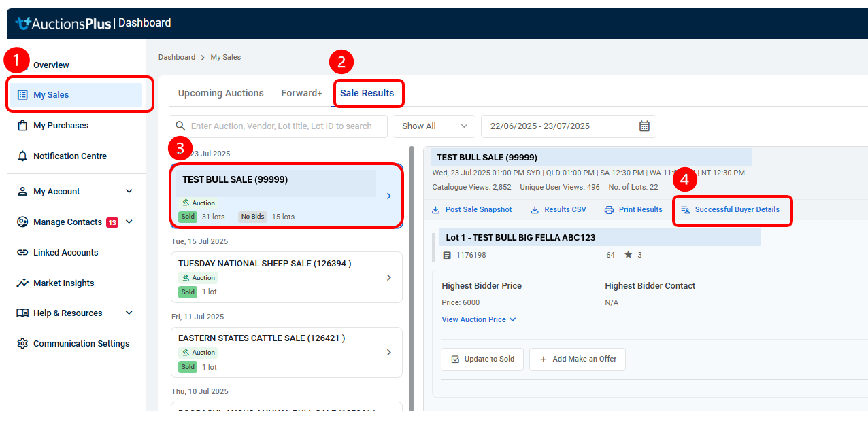Click gavel icon on TUESDAY NATIONAL SHEEP SALE
This screenshot has height=422, width=868.
click(x=185, y=277)
